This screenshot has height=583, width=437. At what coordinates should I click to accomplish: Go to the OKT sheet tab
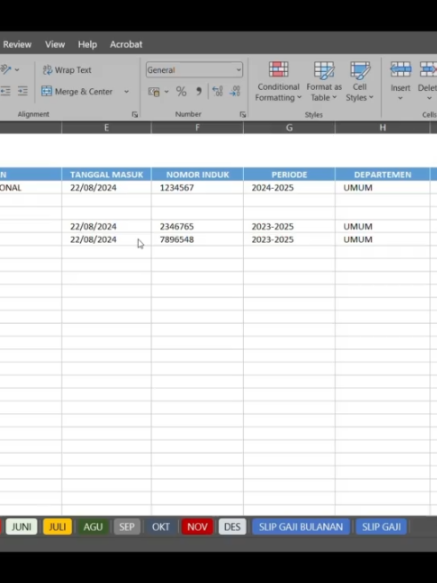tap(161, 527)
